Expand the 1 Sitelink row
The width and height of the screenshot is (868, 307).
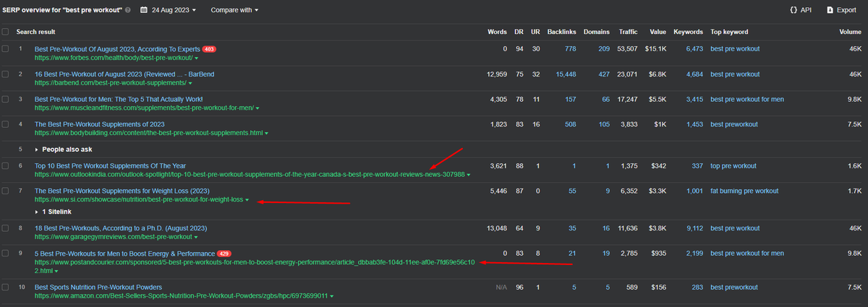coord(52,212)
